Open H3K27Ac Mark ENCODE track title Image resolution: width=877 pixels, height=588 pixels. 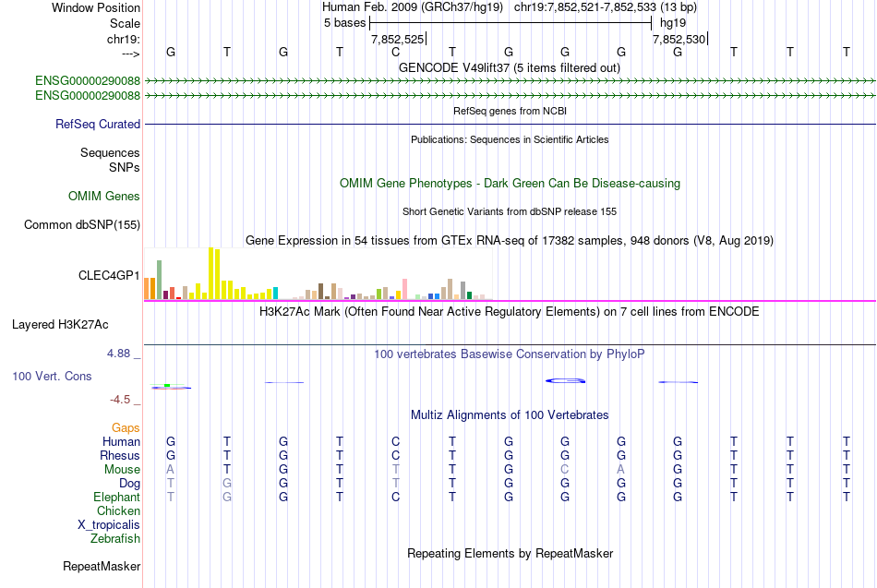tap(510, 312)
